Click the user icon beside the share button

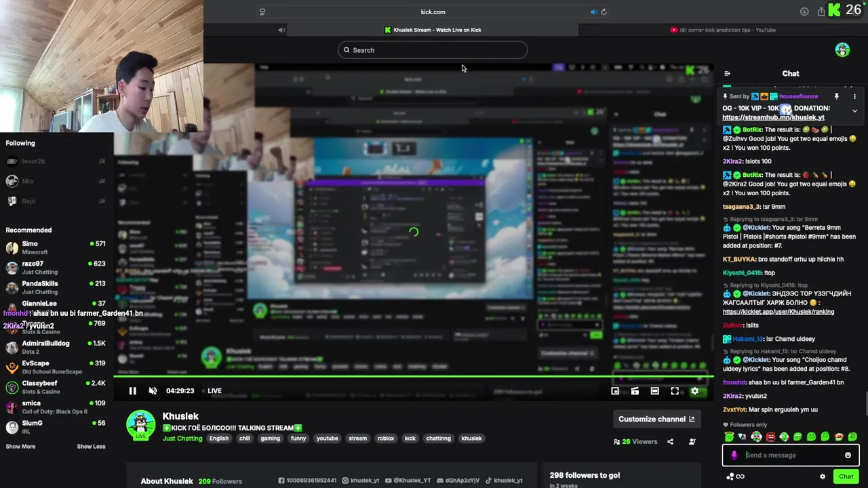[x=692, y=441]
